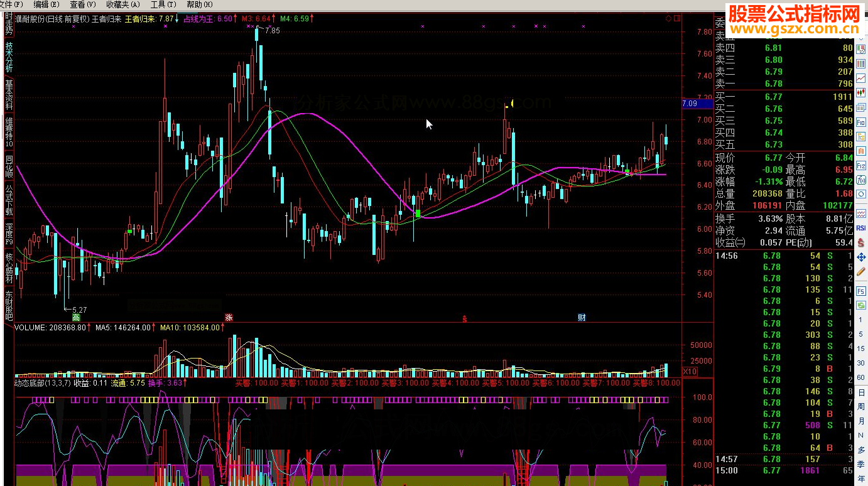Switch to weekly period 周
This screenshot has width=868, height=486.
click(861, 406)
